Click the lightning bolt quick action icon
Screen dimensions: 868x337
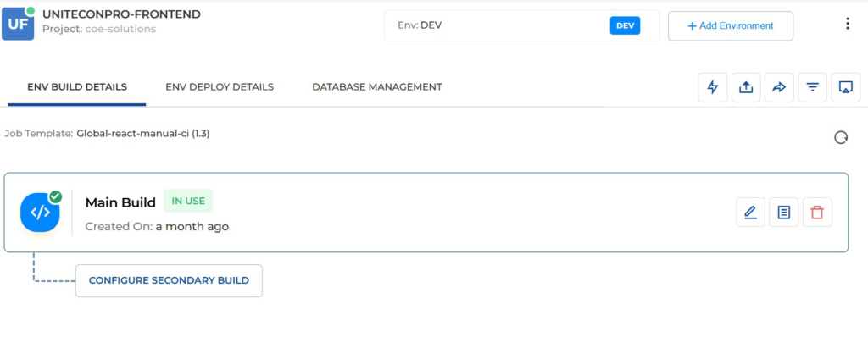[x=713, y=87]
